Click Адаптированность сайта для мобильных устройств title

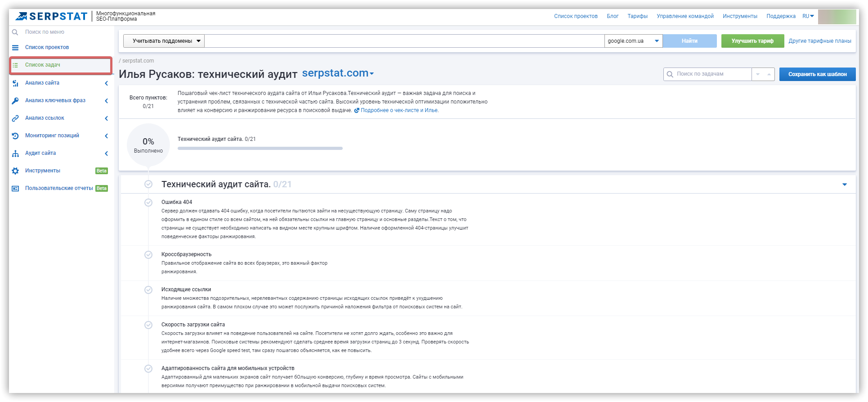228,368
